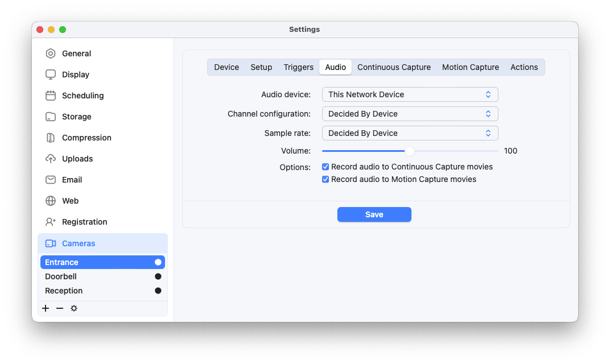Screen dimensions: 610x364
Task: Open the Scheduling settings section
Action: click(x=83, y=95)
